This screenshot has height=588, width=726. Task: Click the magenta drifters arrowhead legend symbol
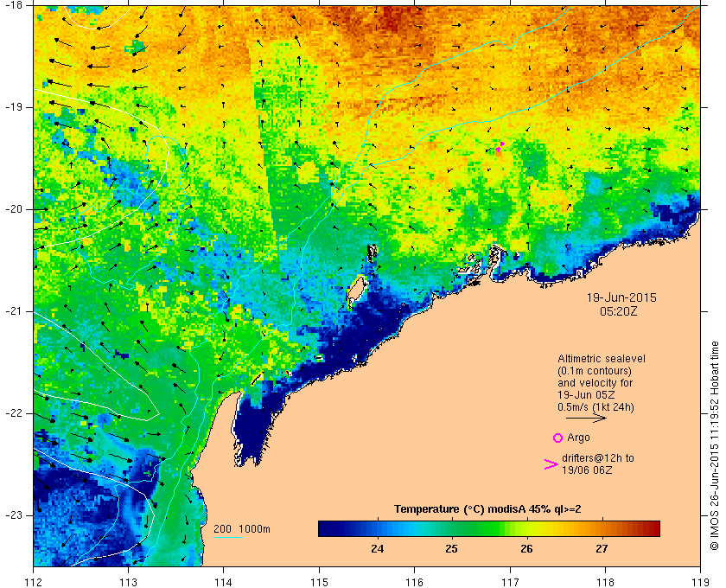(x=551, y=464)
